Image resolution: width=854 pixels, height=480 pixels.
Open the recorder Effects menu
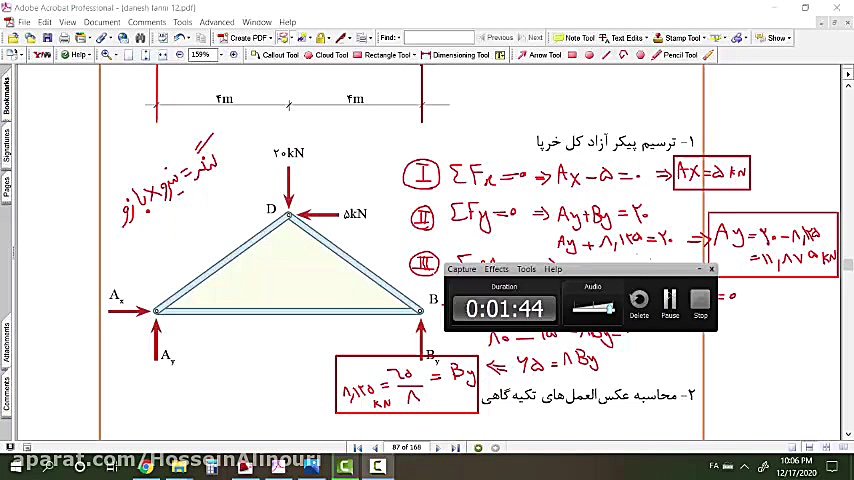click(496, 269)
